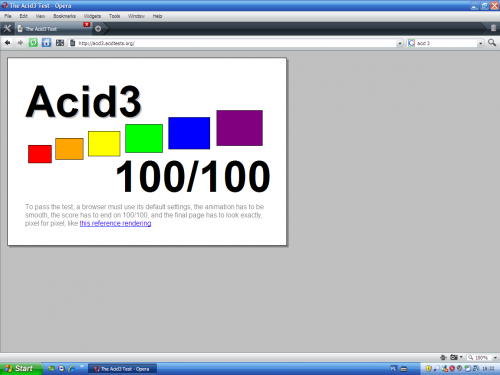
Task: Click the purple Acid3 square
Action: tap(239, 128)
